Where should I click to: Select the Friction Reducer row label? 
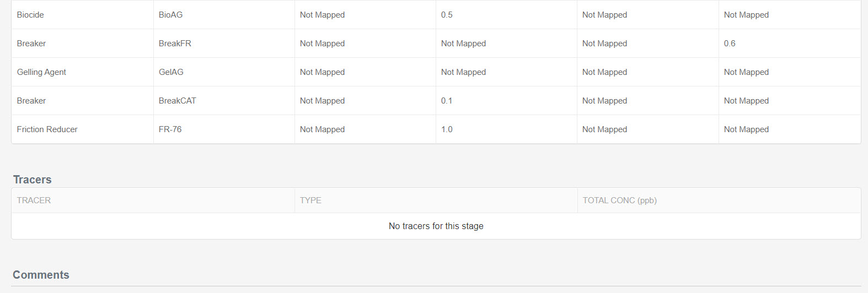(47, 129)
